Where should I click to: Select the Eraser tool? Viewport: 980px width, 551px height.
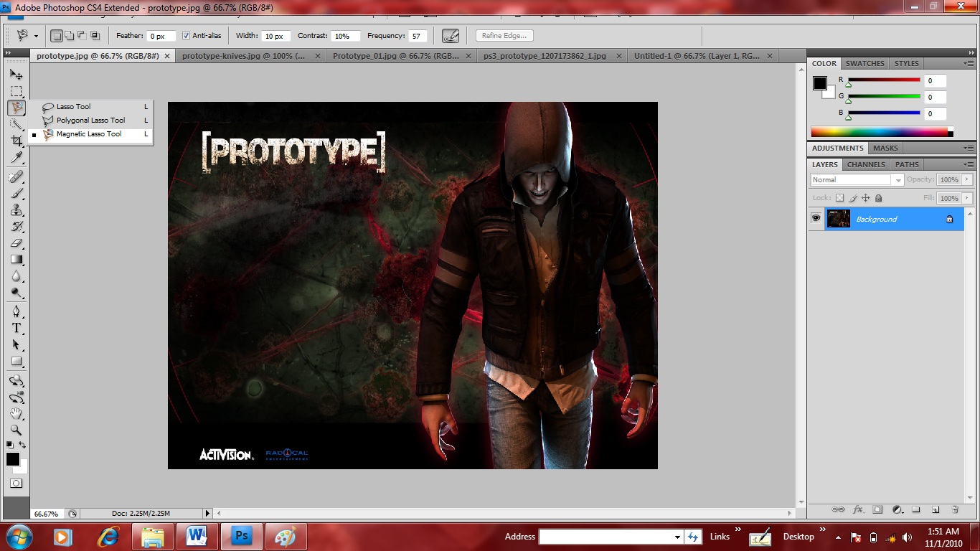pos(16,243)
